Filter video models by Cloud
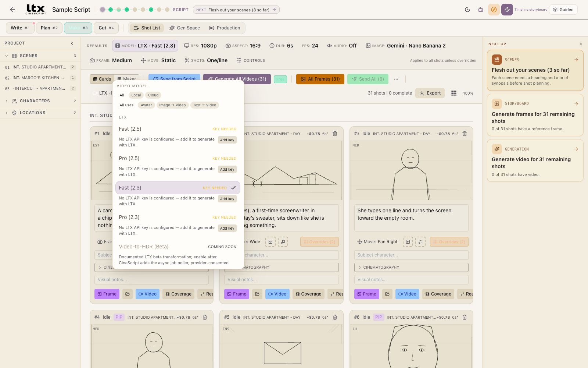The height and width of the screenshot is (368, 588). pyautogui.click(x=153, y=95)
